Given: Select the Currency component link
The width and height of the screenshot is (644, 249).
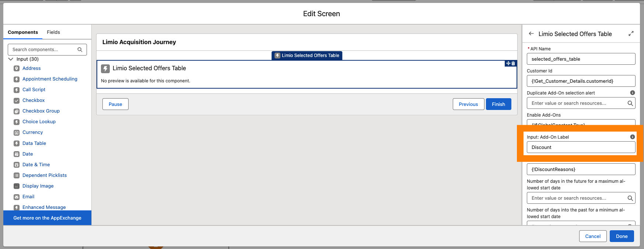Looking at the screenshot, I should [x=33, y=132].
